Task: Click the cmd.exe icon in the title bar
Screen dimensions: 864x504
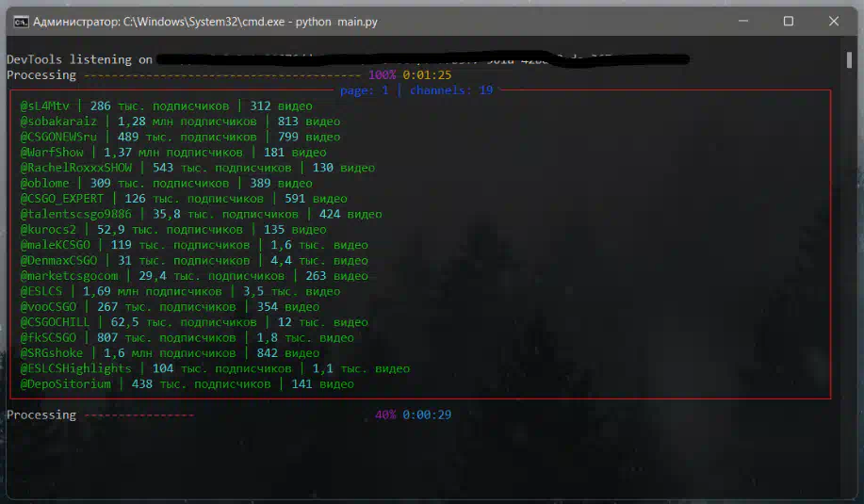Action: 21,22
